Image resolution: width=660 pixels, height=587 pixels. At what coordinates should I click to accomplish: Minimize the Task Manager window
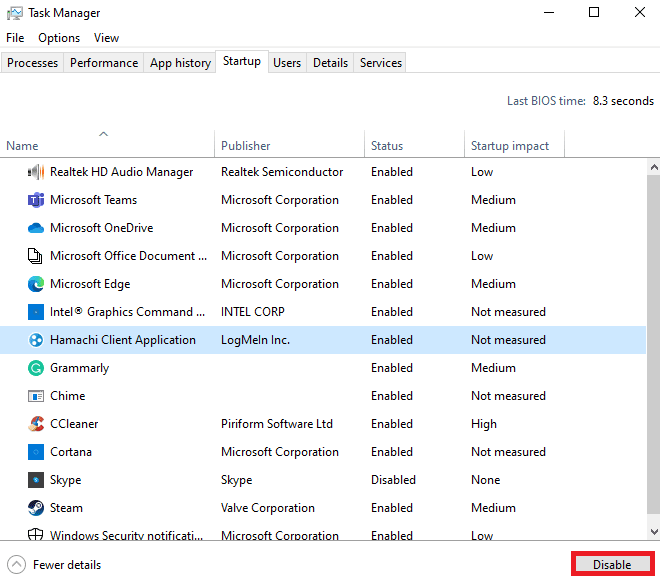[548, 13]
